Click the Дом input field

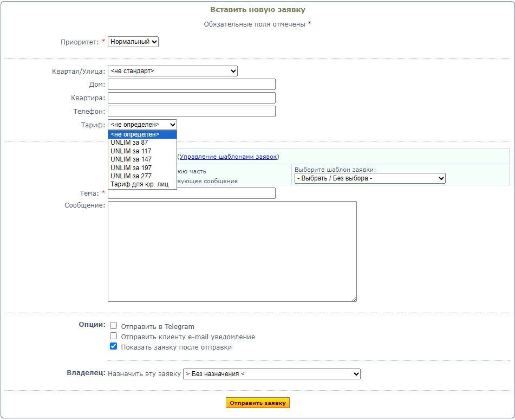point(192,84)
